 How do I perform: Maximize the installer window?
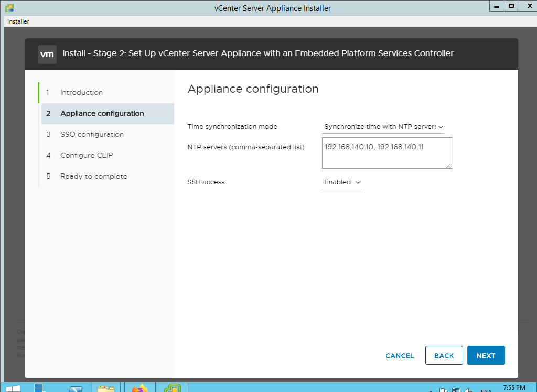[511, 6]
